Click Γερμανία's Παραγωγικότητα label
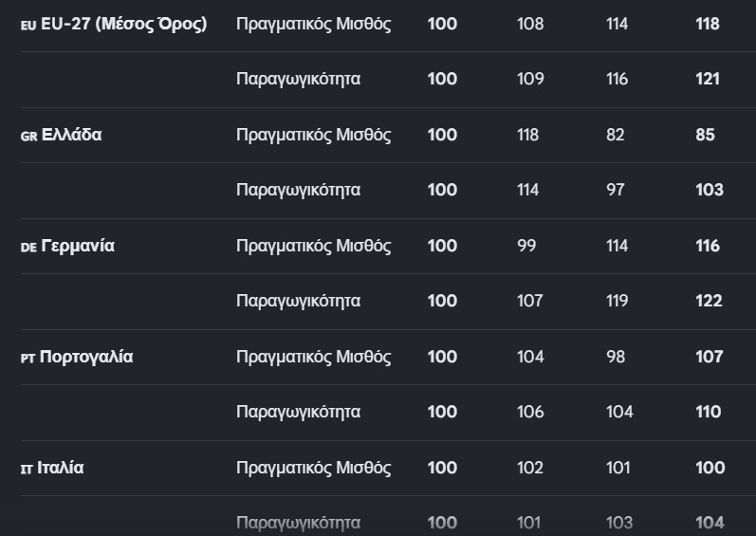Screen dimensions: 756x536 [299, 301]
